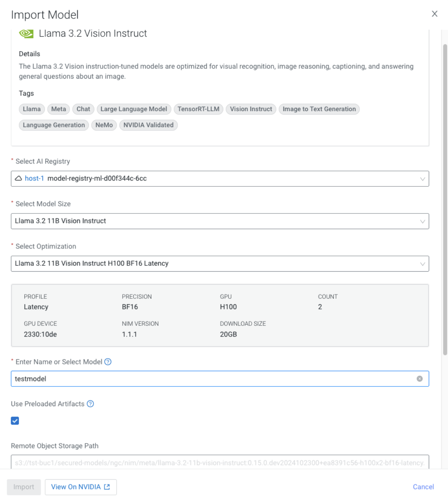
Task: Open the Select Optimization dropdown
Action: point(422,264)
